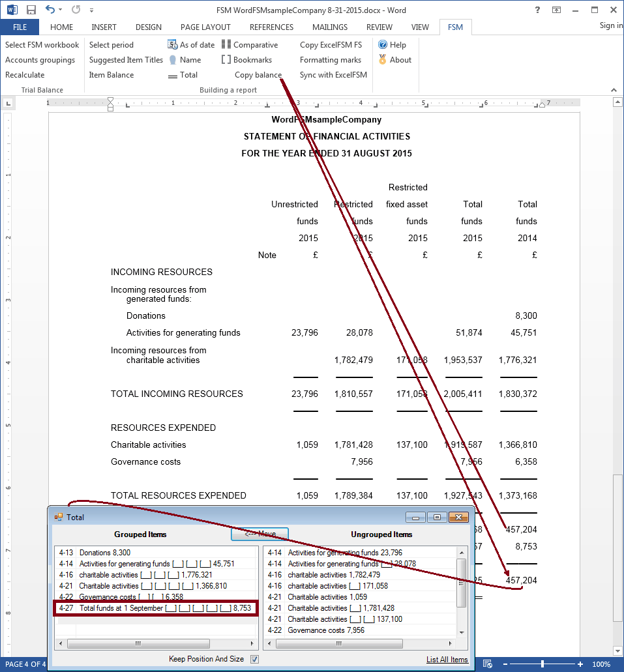This screenshot has height=672, width=624.
Task: Click Select FSM workbook
Action: pos(42,44)
